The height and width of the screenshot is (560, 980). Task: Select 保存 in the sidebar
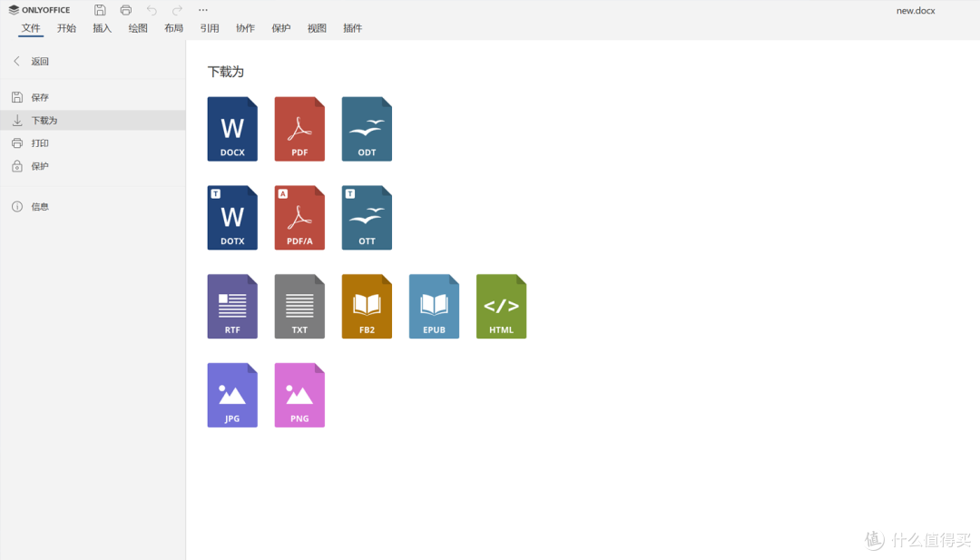tap(93, 97)
